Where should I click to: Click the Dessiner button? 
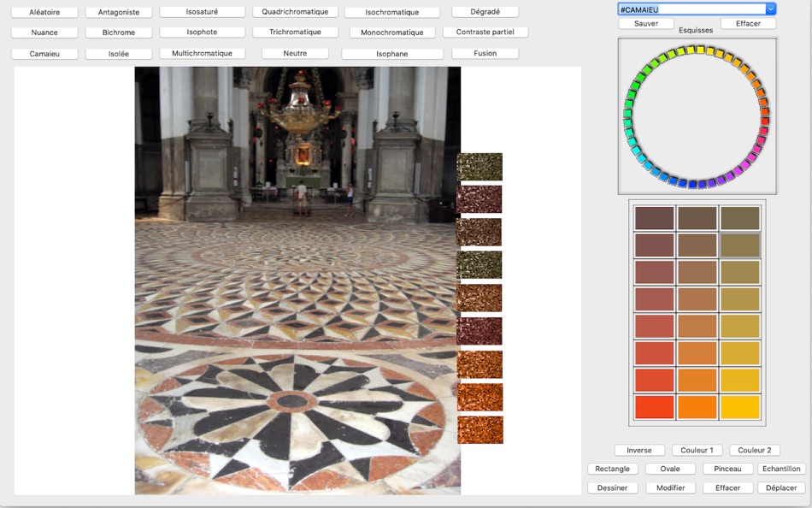click(613, 487)
